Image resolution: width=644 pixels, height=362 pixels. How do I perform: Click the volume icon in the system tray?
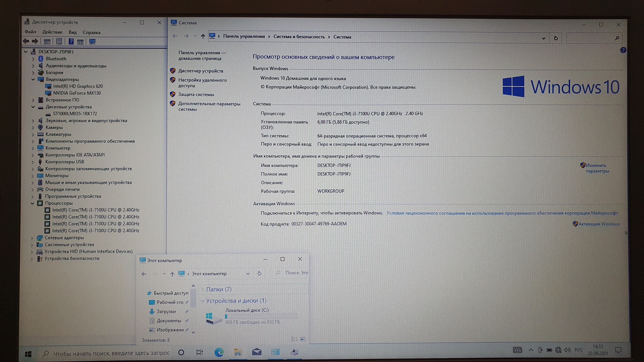point(567,350)
